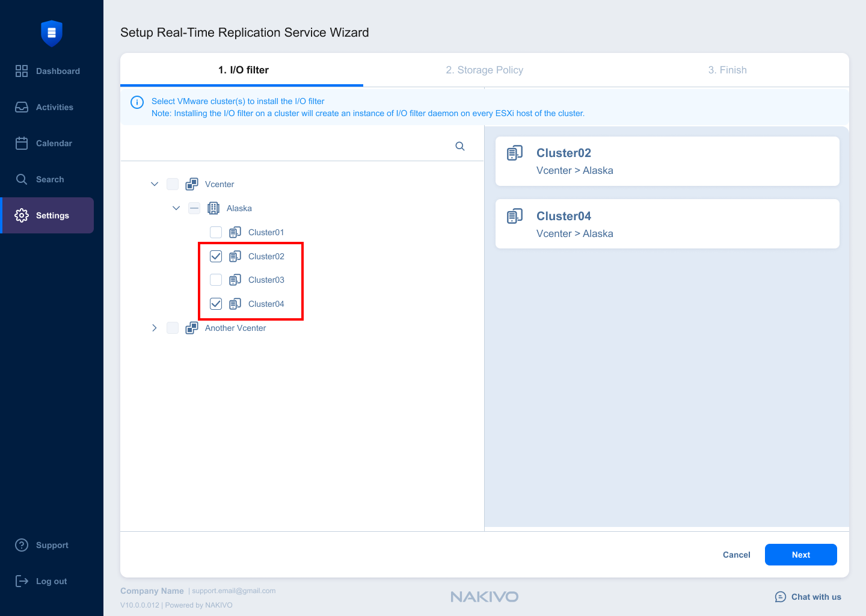
Task: Click the magnifier search icon above tree
Action: (x=460, y=146)
